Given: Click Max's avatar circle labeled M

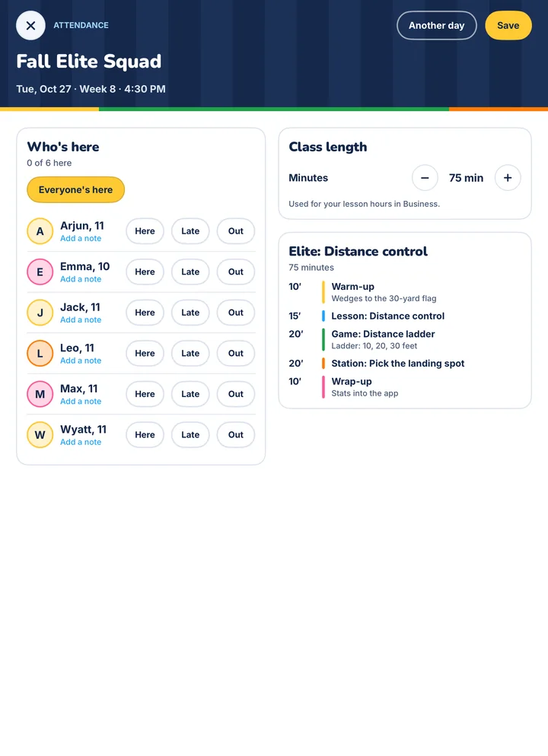Looking at the screenshot, I should [x=40, y=395].
